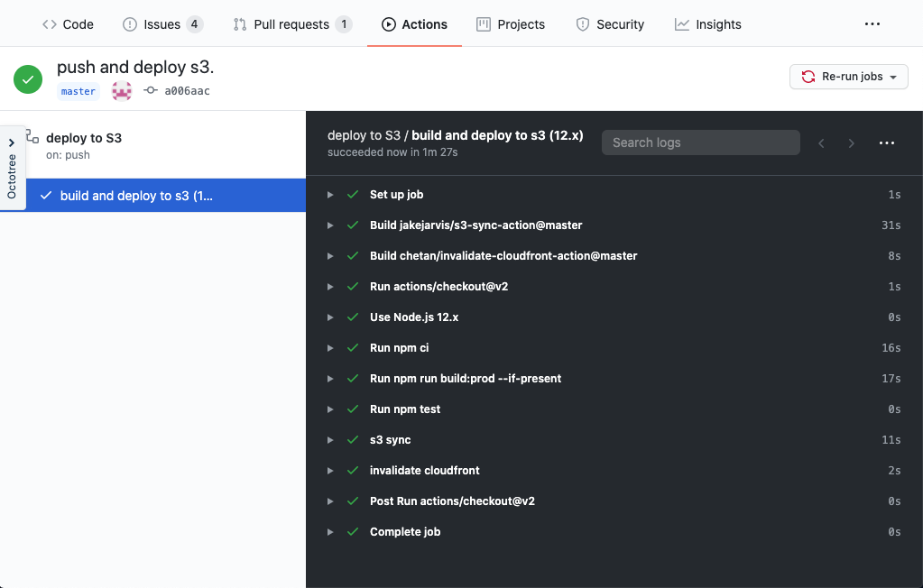
Task: Go to the Projects tab
Action: click(x=511, y=24)
